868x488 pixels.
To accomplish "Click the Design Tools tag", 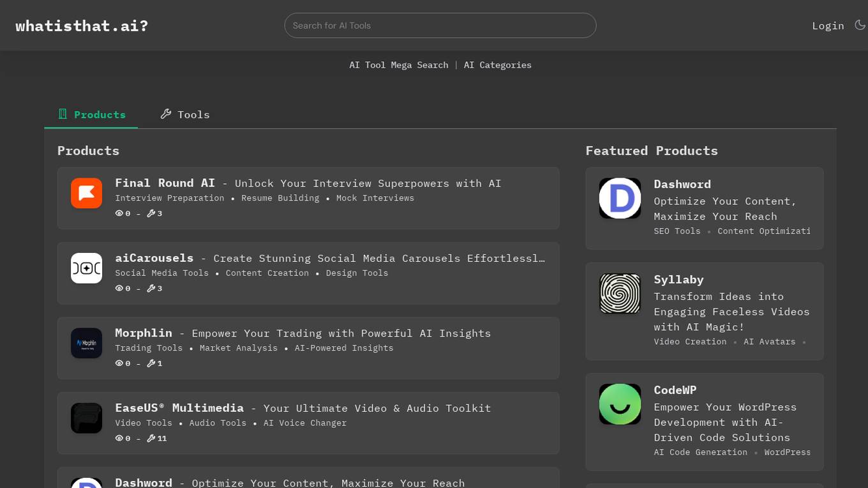I will tap(357, 273).
